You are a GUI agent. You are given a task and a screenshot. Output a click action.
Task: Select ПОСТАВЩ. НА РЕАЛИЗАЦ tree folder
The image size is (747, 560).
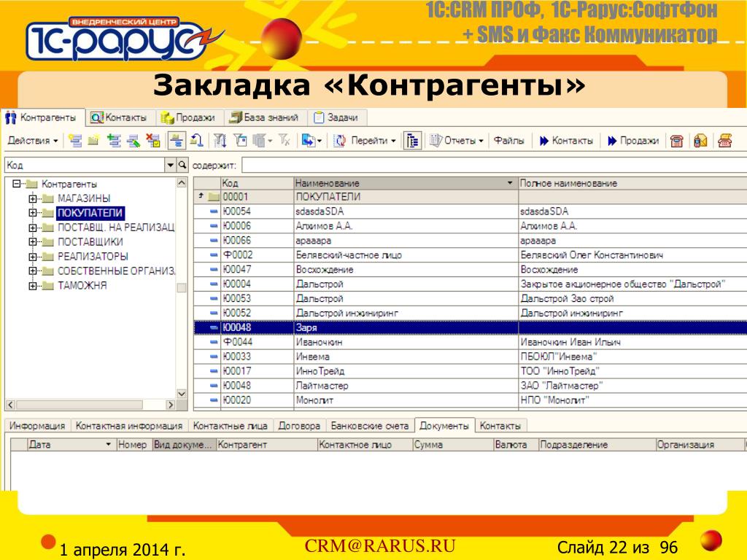(116, 227)
